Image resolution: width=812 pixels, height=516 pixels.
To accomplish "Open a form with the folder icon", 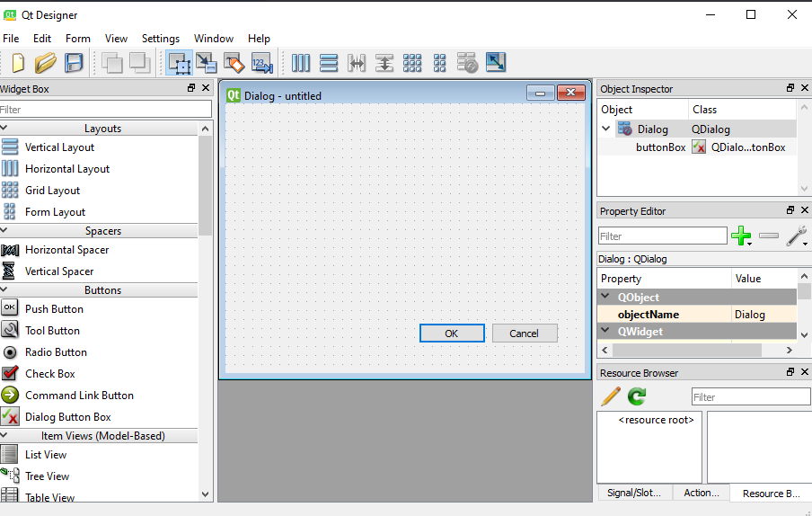I will pos(46,63).
